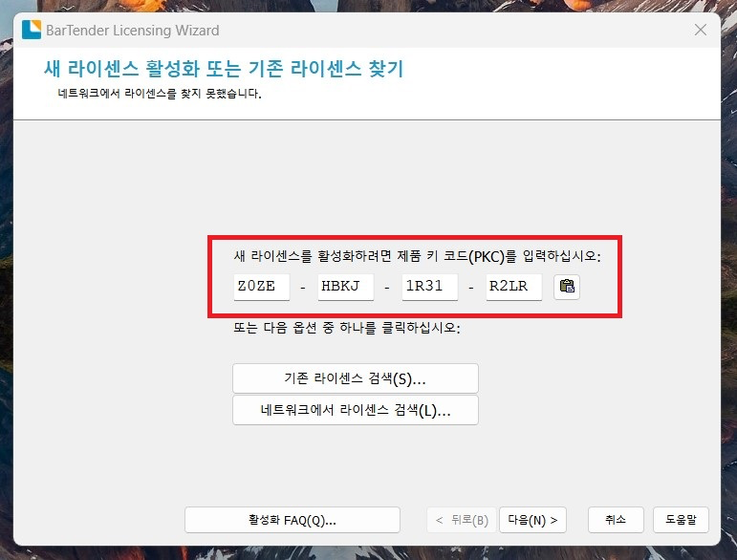Click the 기존 라이센스 검색(S)... button
This screenshot has height=560, width=737.
[356, 378]
